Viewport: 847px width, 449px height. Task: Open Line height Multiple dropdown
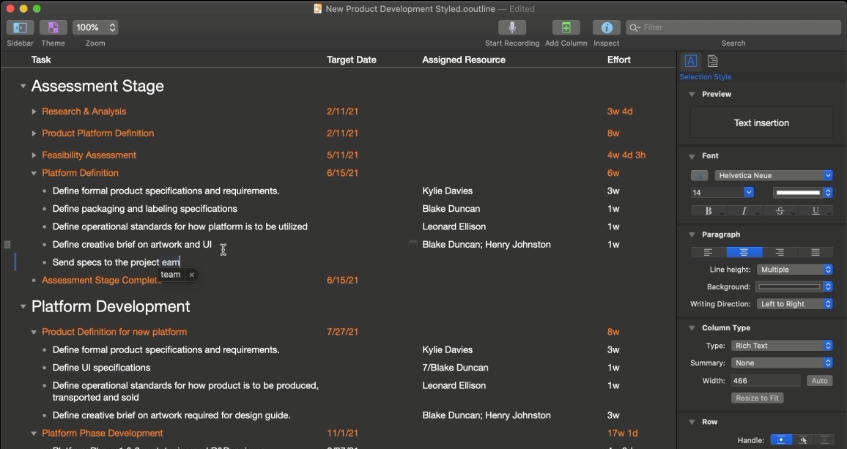(x=795, y=269)
